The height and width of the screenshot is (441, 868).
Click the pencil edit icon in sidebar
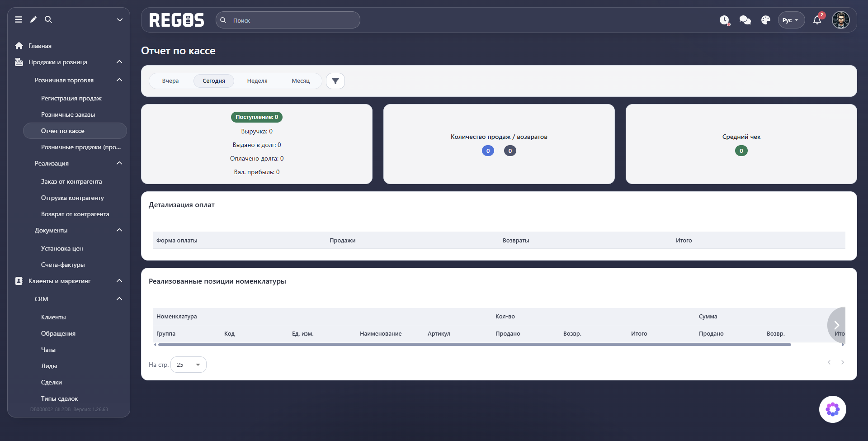click(33, 19)
